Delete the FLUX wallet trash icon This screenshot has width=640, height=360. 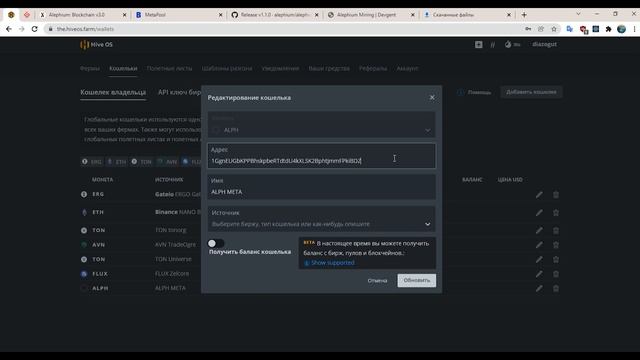(x=556, y=274)
